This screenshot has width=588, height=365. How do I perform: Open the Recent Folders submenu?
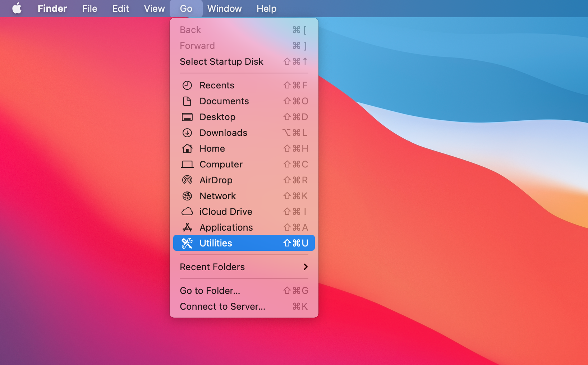coord(244,267)
